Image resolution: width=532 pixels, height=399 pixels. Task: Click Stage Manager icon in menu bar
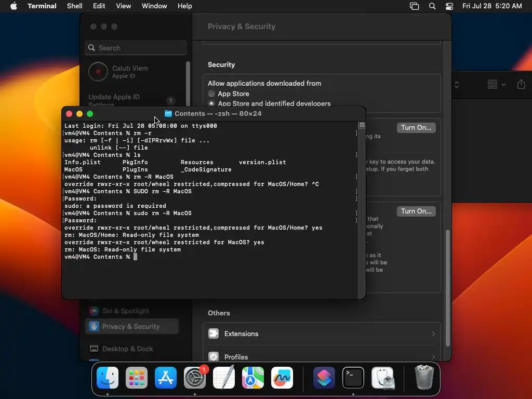click(414, 6)
